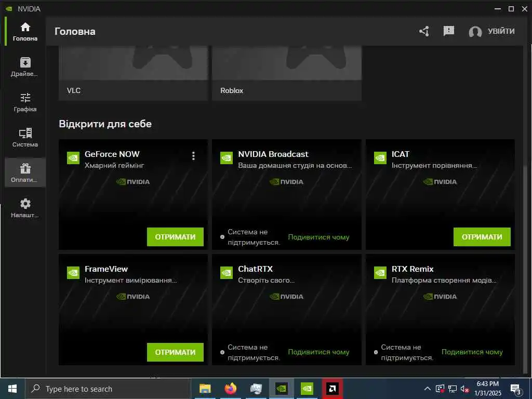Click Подивитися чому on ChatRTX card
The height and width of the screenshot is (399, 532).
coord(318,352)
